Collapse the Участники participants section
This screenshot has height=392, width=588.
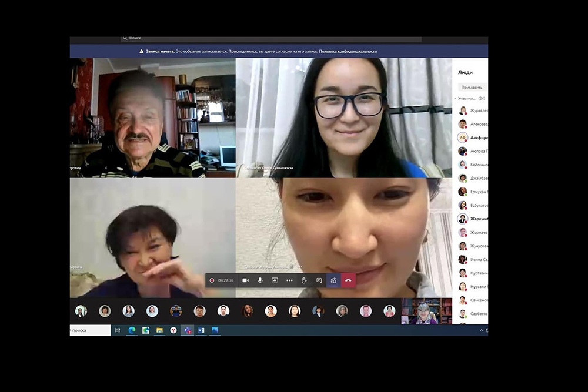coord(470,99)
